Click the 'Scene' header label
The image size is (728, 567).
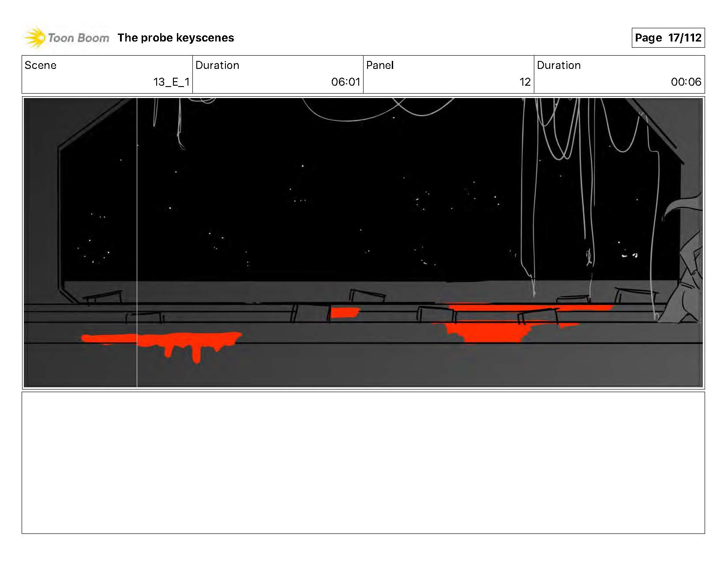coord(41,65)
